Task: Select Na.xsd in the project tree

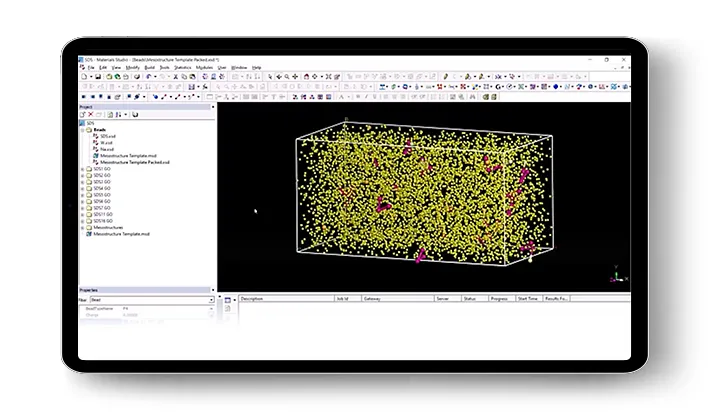Action: tap(107, 149)
